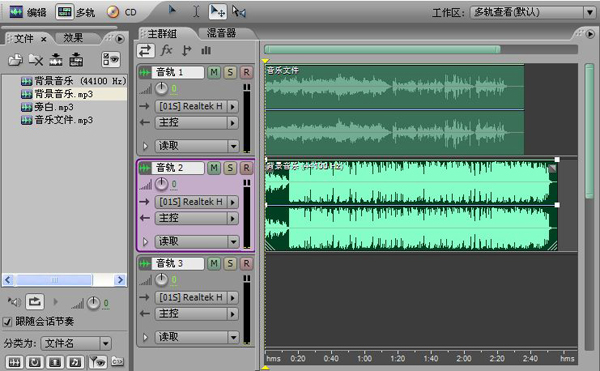Toggle 跟随会话节奏 checkbox

tap(7, 322)
